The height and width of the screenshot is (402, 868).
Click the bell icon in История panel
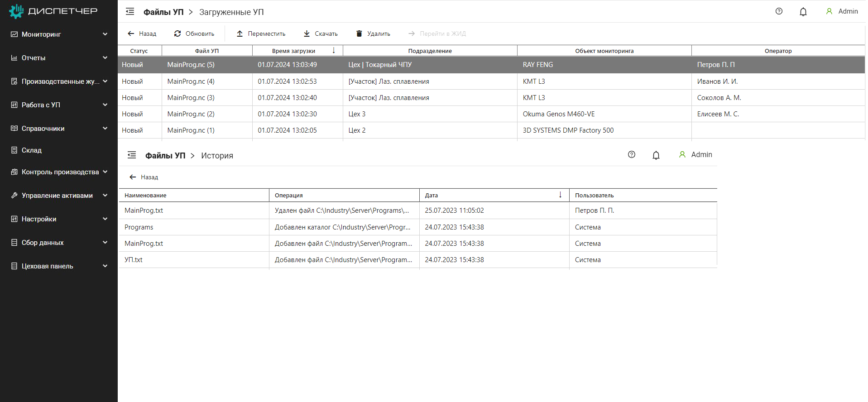656,155
